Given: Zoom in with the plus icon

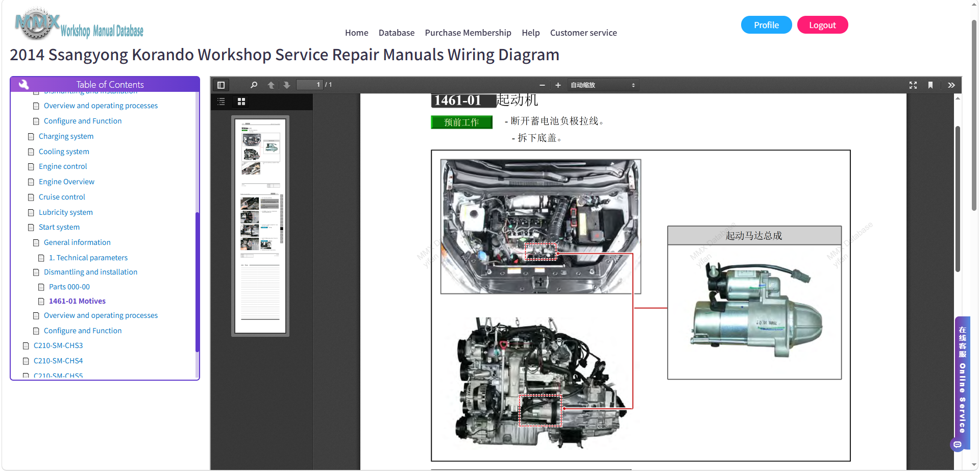Looking at the screenshot, I should (558, 85).
